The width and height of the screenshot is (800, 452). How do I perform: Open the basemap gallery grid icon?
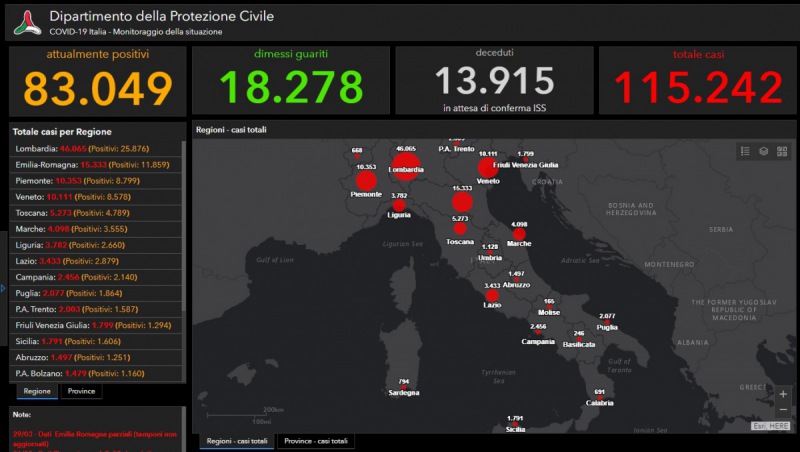781,151
